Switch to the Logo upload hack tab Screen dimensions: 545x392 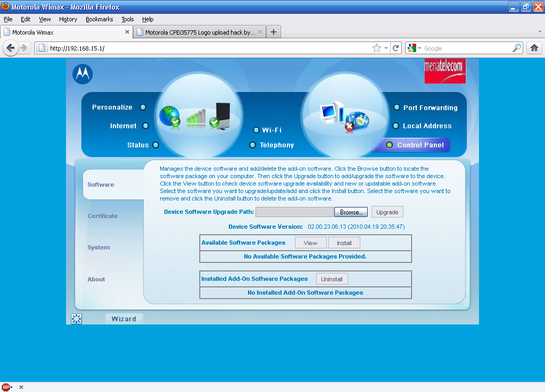(200, 32)
